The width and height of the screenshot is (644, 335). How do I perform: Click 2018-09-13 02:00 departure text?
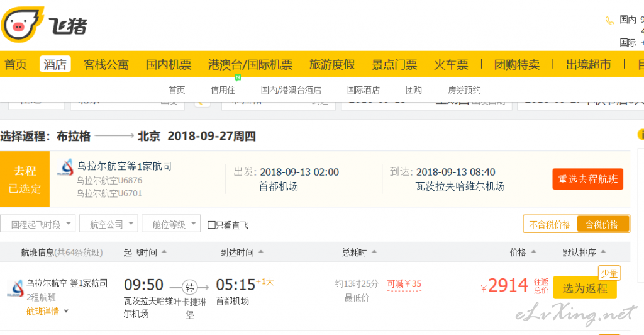(299, 172)
